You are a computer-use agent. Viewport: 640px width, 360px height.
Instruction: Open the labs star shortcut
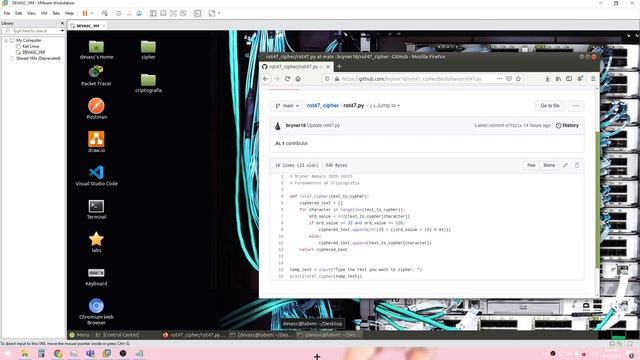pos(96,242)
